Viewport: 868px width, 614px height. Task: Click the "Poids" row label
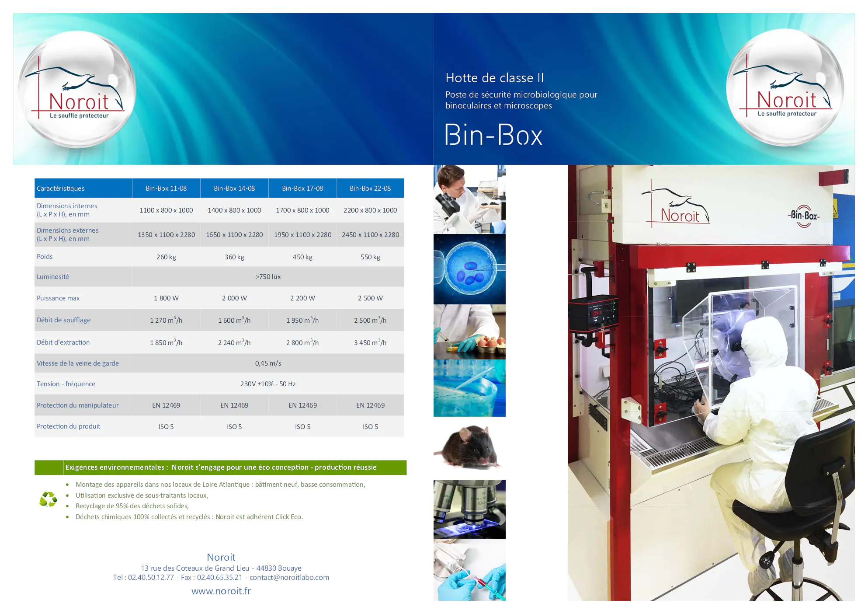point(45,257)
